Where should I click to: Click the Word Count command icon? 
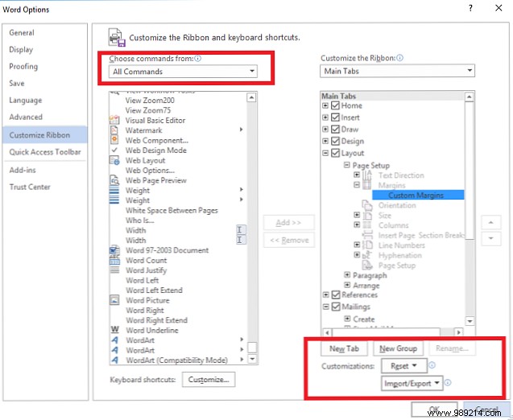click(114, 260)
